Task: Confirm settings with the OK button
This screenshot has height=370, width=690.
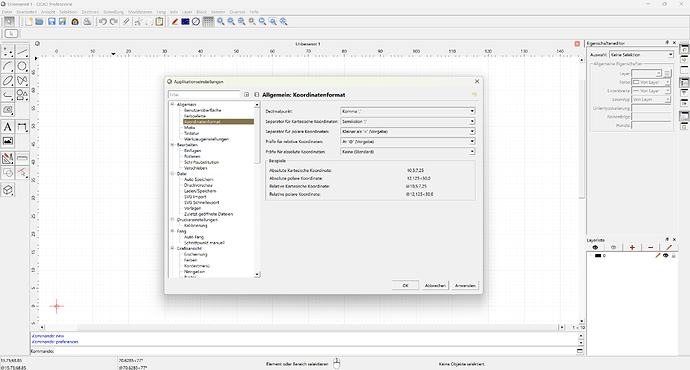Action: coord(405,286)
